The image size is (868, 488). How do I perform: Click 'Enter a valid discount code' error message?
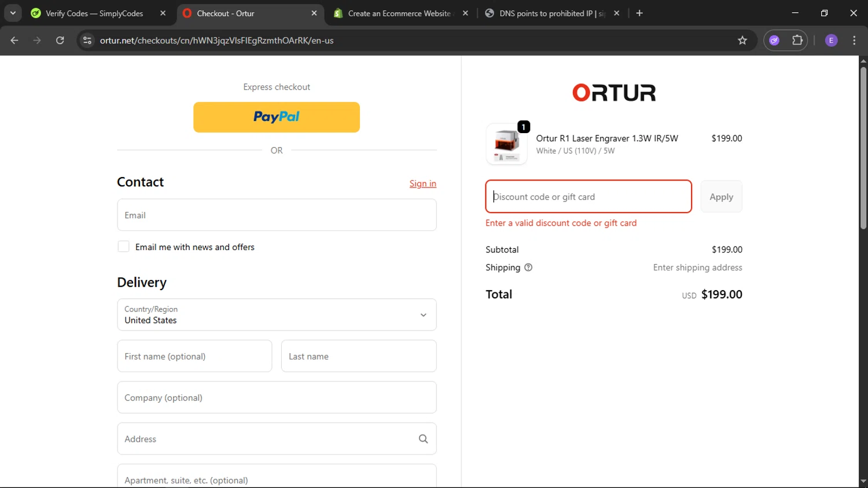click(561, 223)
